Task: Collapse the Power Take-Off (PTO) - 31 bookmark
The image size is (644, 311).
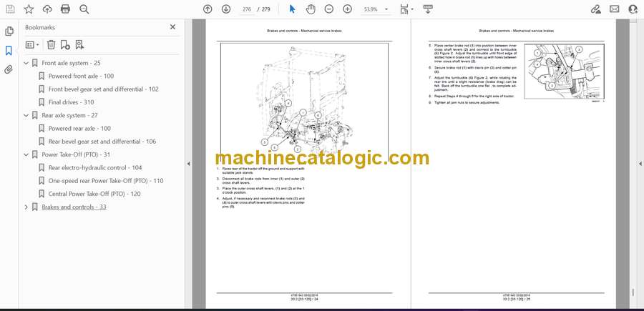Action: [26, 154]
